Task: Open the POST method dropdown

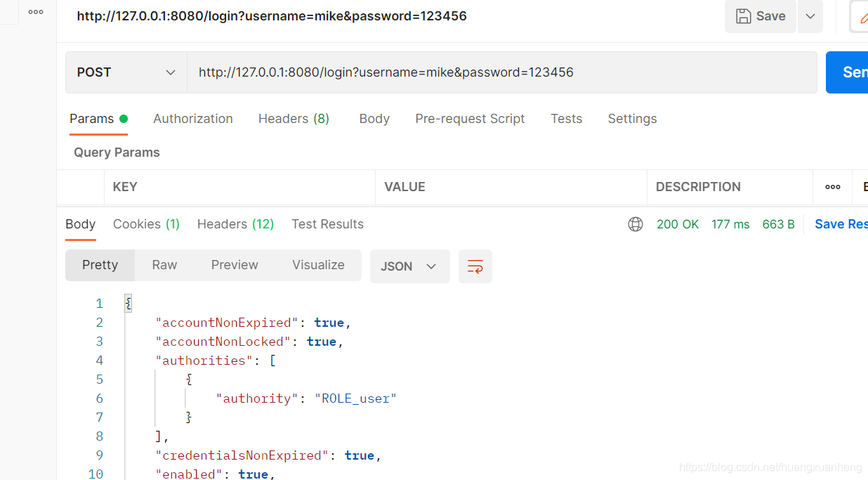Action: click(x=126, y=72)
